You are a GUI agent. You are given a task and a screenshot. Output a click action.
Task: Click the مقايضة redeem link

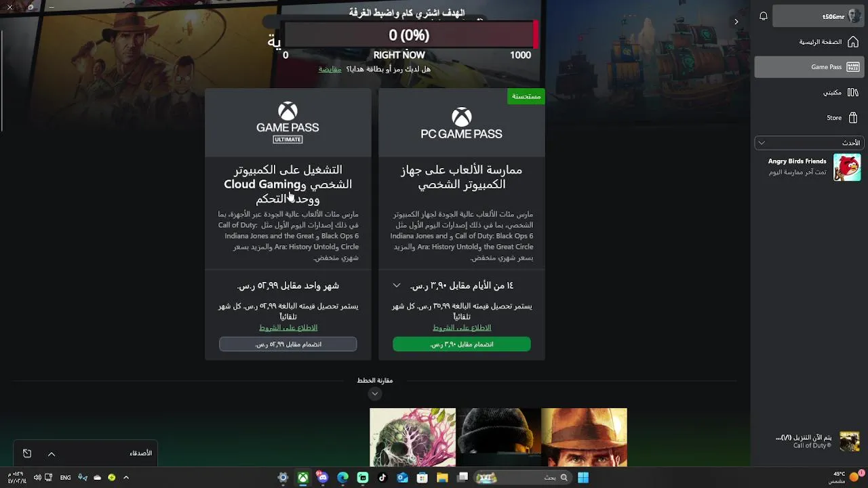[330, 69]
